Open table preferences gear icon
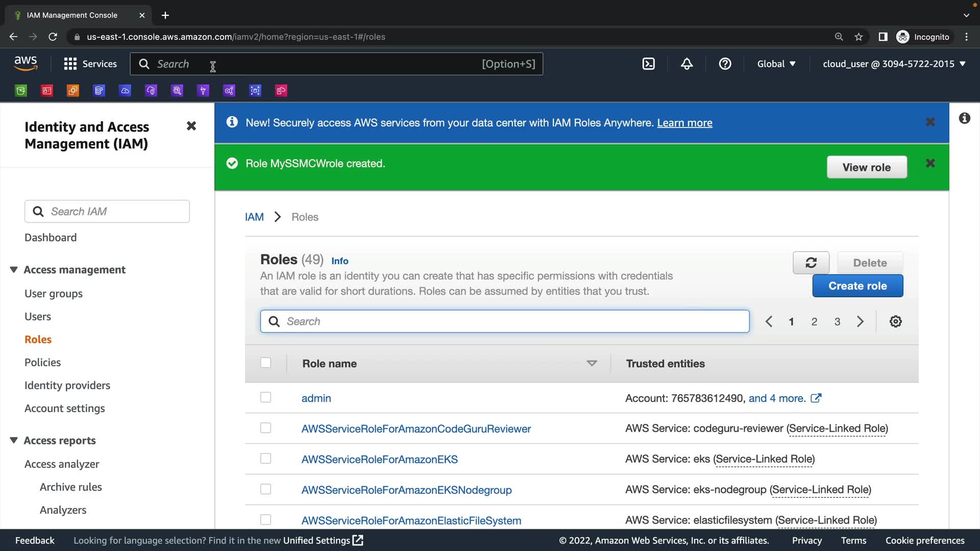 click(895, 321)
